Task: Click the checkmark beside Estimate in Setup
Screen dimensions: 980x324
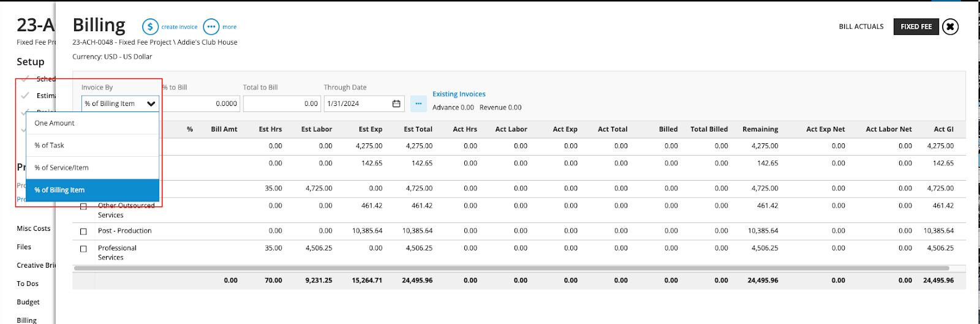Action: pos(25,96)
